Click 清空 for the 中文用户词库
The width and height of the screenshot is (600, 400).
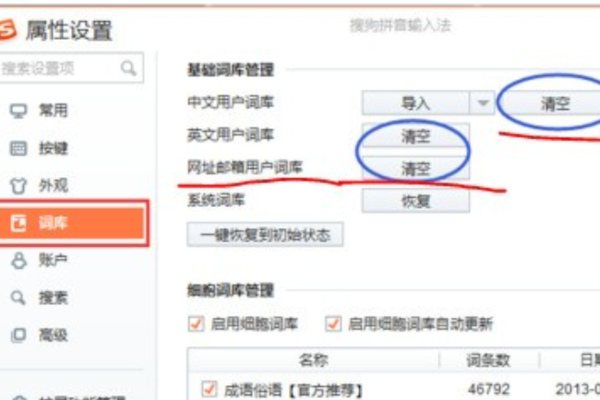[555, 103]
